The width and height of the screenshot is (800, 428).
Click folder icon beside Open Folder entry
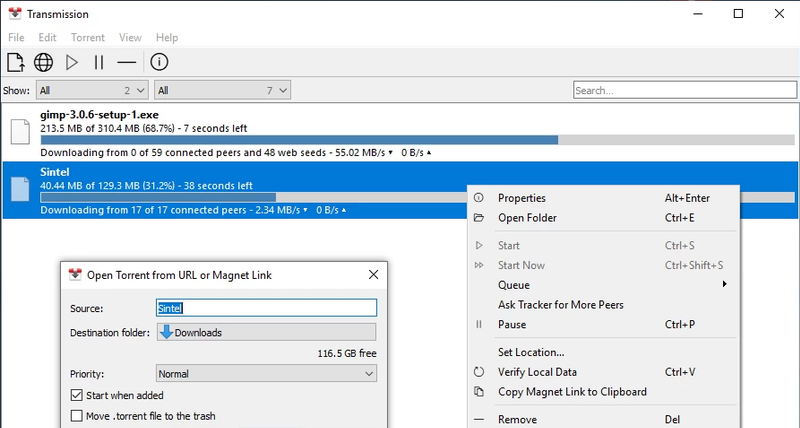click(x=479, y=218)
